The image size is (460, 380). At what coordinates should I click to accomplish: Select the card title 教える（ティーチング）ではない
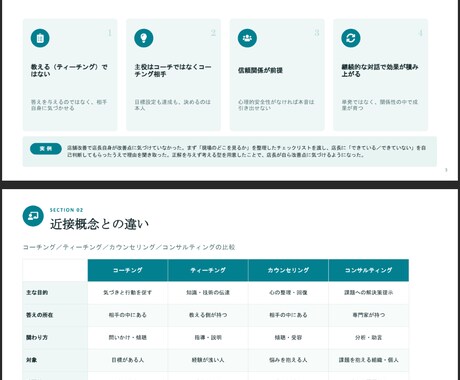click(x=69, y=70)
